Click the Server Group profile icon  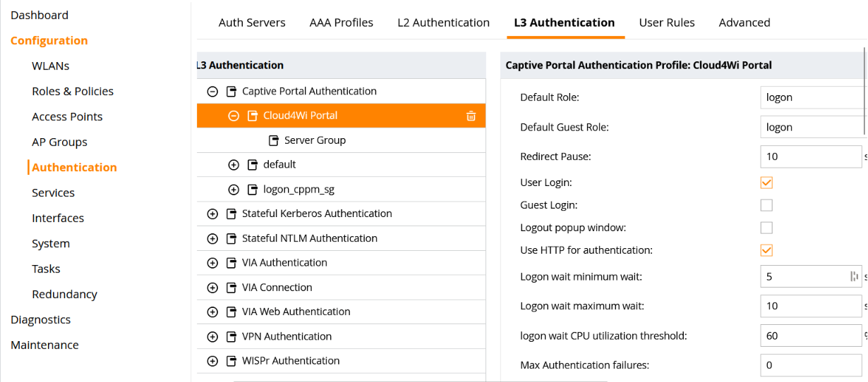click(274, 140)
